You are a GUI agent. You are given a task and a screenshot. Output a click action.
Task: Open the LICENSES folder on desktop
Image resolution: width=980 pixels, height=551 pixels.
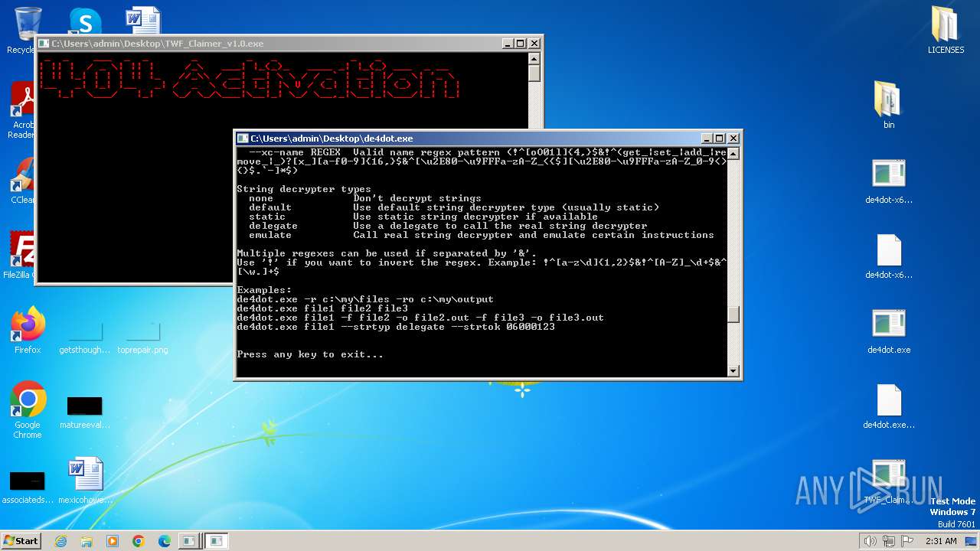pyautogui.click(x=946, y=31)
